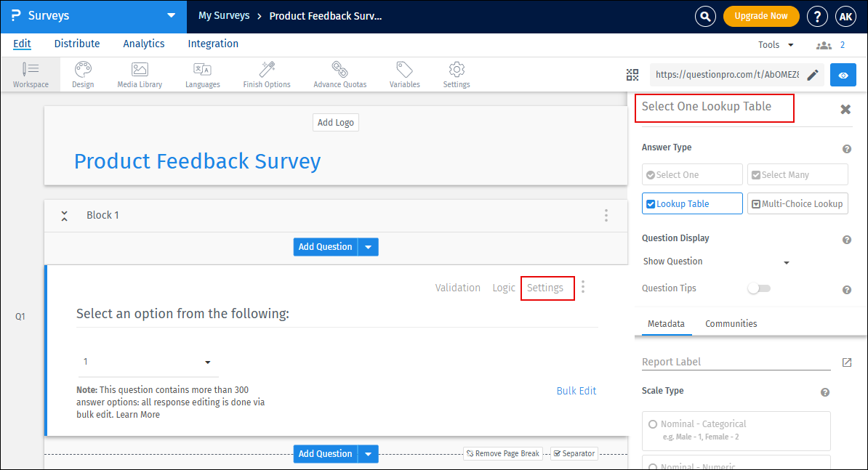
Task: Open Advance Quotas icon
Action: click(x=340, y=75)
